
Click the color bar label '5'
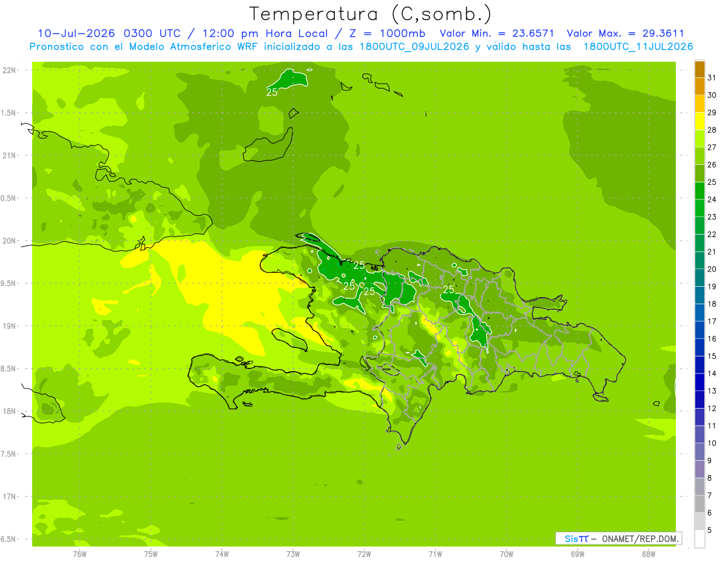710,530
